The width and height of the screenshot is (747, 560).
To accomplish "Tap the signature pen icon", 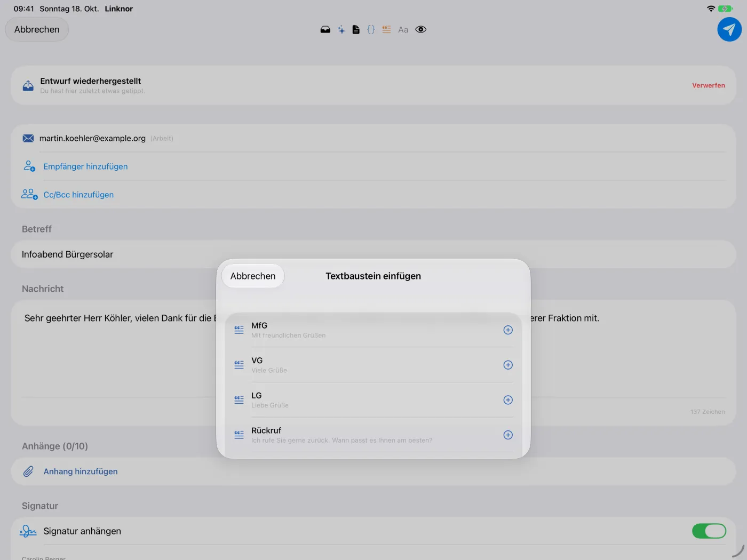I will click(28, 531).
